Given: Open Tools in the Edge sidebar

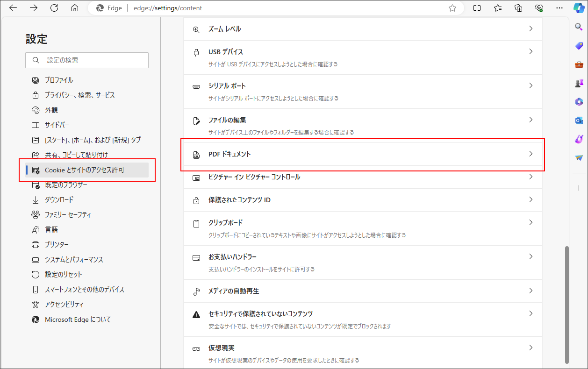Looking at the screenshot, I should 579,64.
